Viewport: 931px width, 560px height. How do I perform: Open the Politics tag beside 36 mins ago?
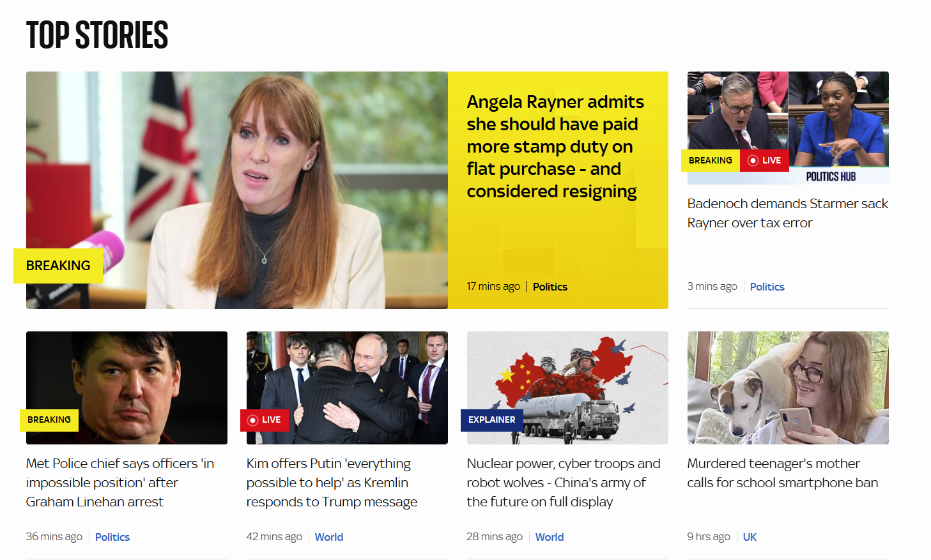[x=112, y=537]
